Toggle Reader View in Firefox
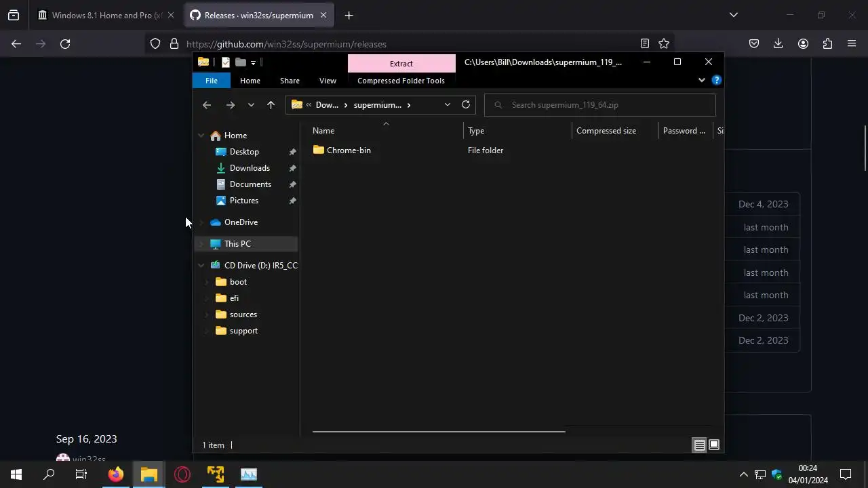Screen dimensions: 868x488 645,44
